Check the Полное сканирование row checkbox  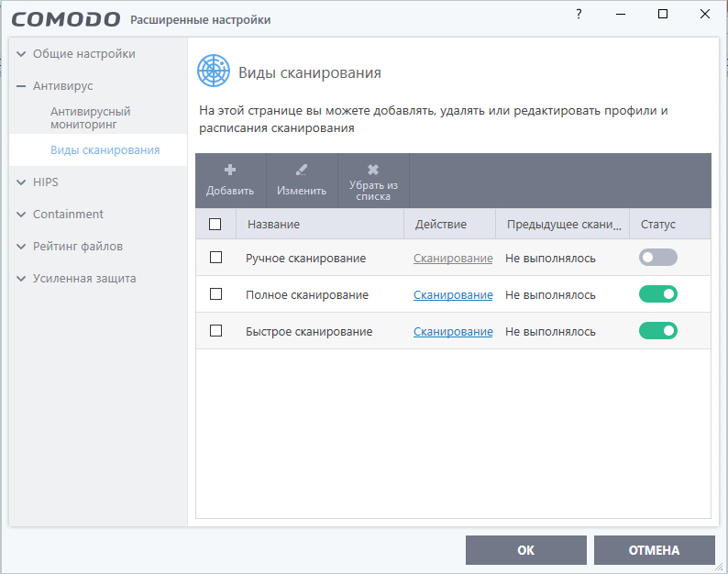(215, 294)
